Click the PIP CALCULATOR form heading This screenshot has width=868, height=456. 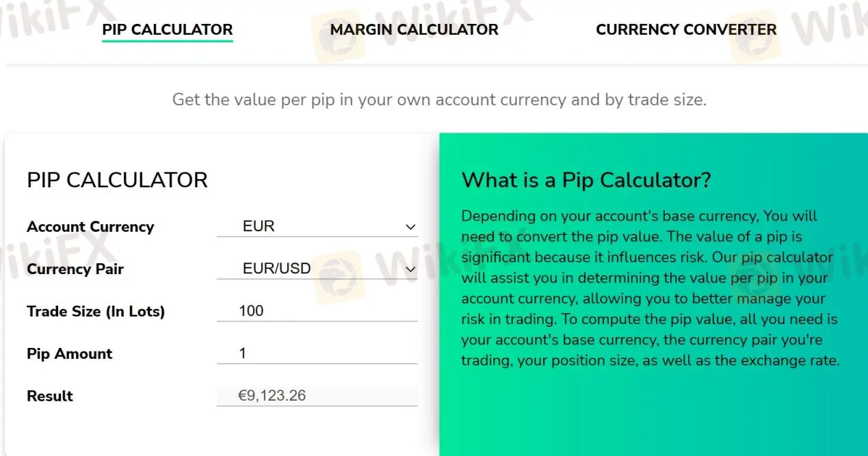tap(117, 180)
